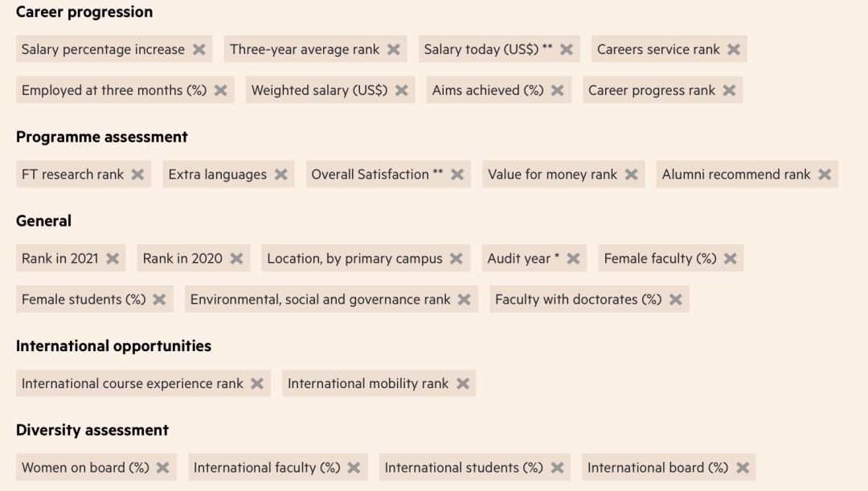Remove the Salary percentage increase tag via X
Screen dimensions: 868x491
point(199,49)
